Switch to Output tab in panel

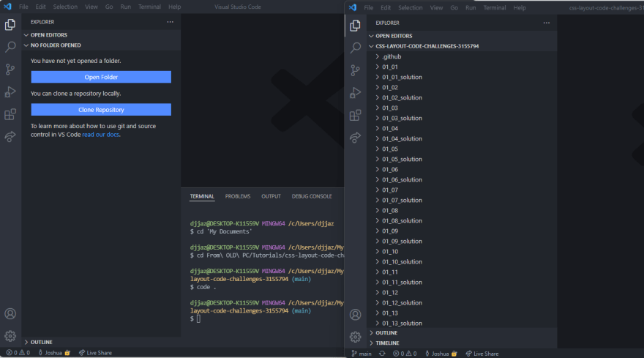(271, 196)
